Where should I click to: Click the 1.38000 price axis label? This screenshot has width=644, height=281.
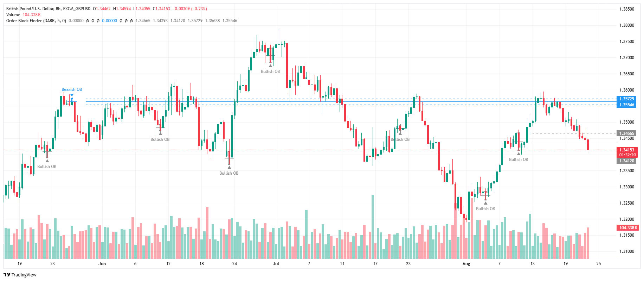[627, 25]
